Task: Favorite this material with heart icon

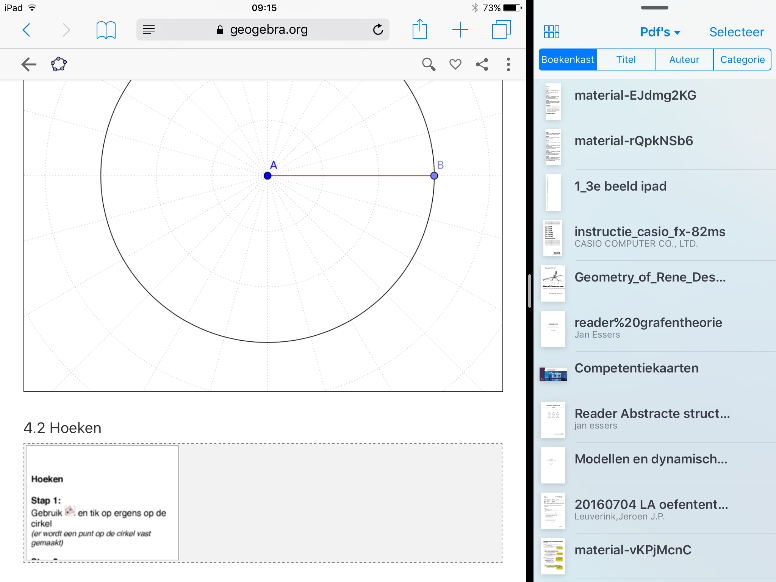Action: click(x=455, y=64)
